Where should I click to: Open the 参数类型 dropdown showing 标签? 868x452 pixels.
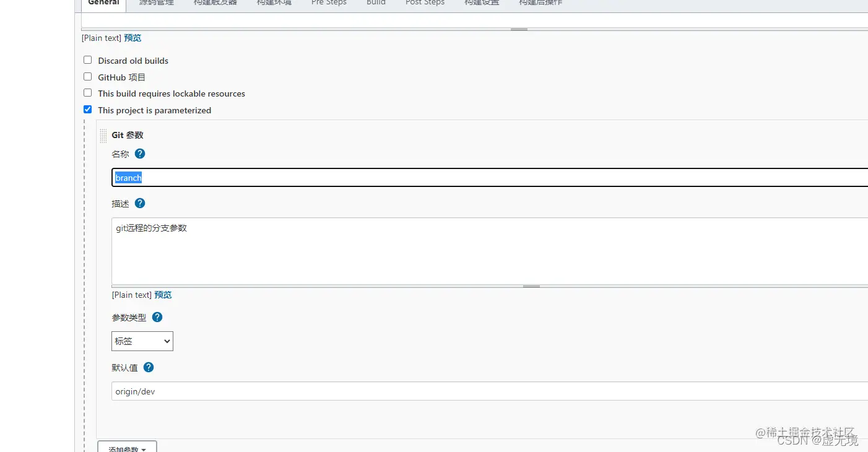pyautogui.click(x=142, y=341)
